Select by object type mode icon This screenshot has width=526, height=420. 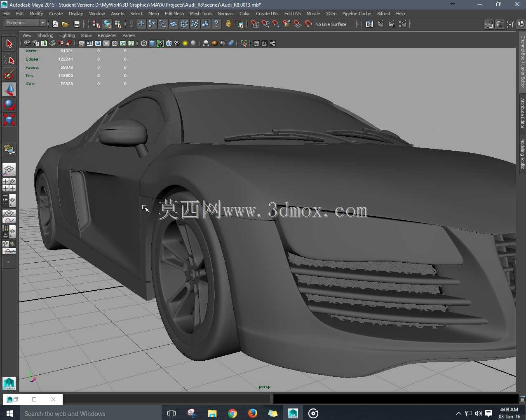pos(107,24)
